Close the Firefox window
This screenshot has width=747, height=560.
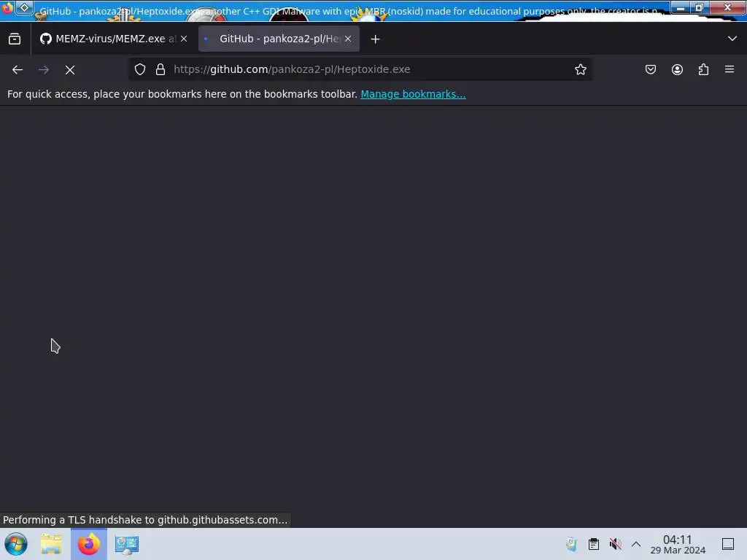tap(727, 7)
